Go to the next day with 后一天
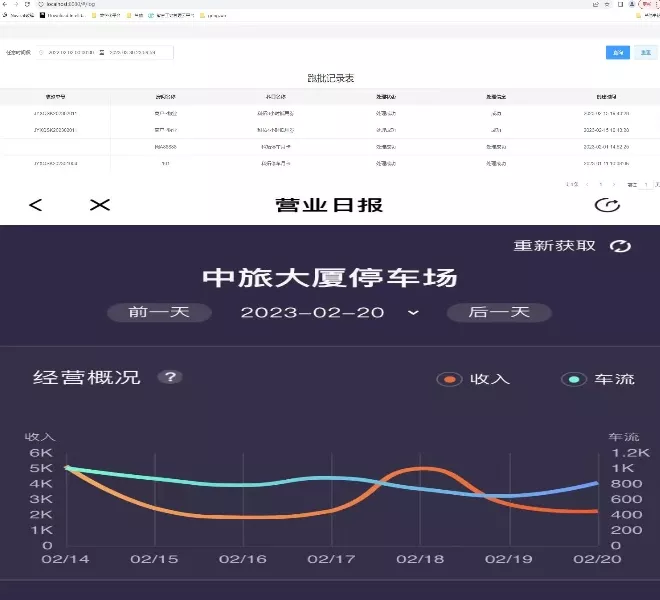 point(499,312)
